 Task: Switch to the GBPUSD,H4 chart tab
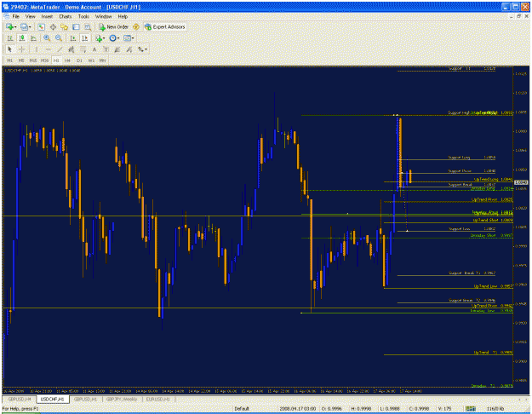click(x=20, y=399)
